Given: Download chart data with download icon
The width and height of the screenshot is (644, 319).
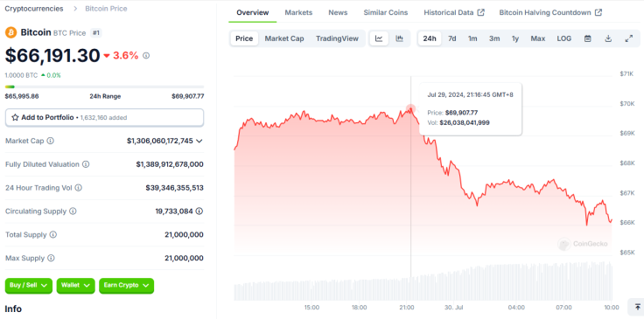Looking at the screenshot, I should pos(608,38).
